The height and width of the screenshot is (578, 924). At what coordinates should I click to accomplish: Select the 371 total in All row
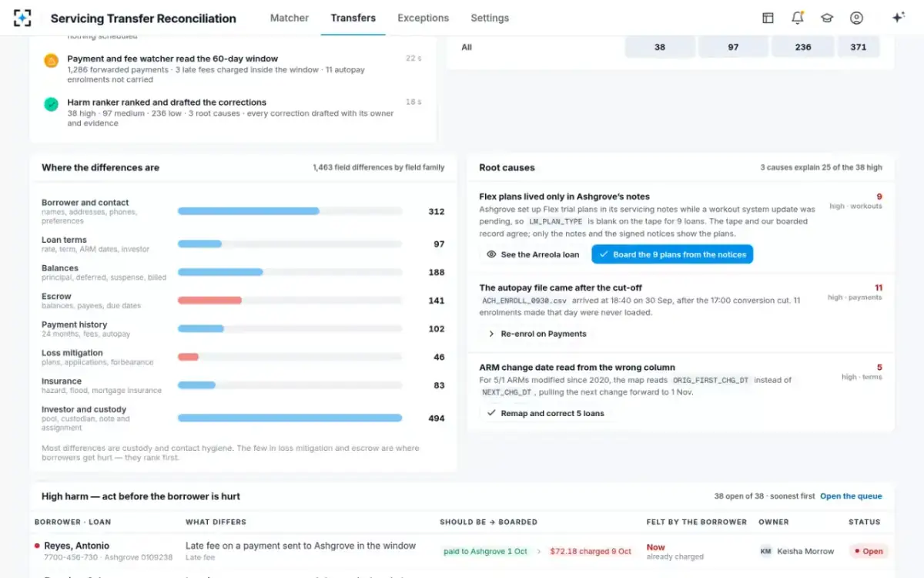click(859, 47)
